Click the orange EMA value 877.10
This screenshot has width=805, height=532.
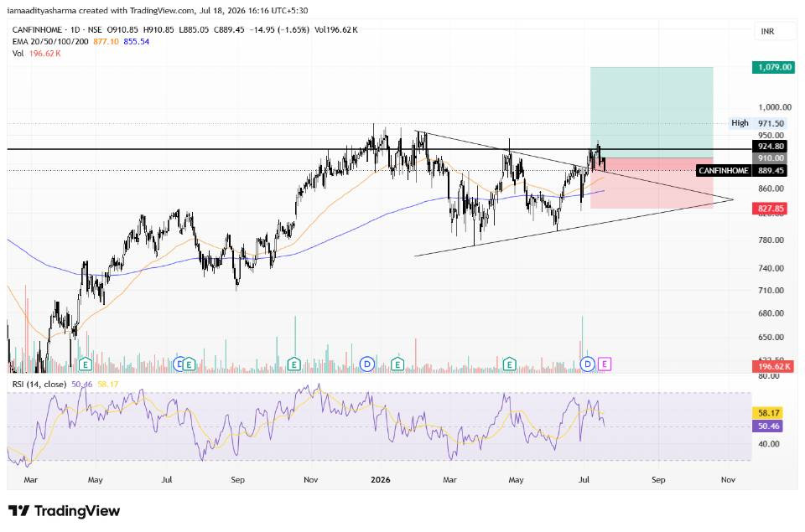[x=106, y=42]
